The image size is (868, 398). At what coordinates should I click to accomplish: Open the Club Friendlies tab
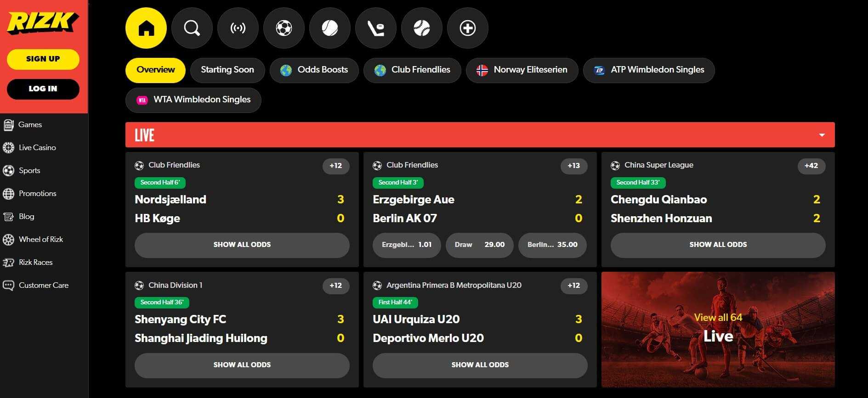(x=412, y=70)
